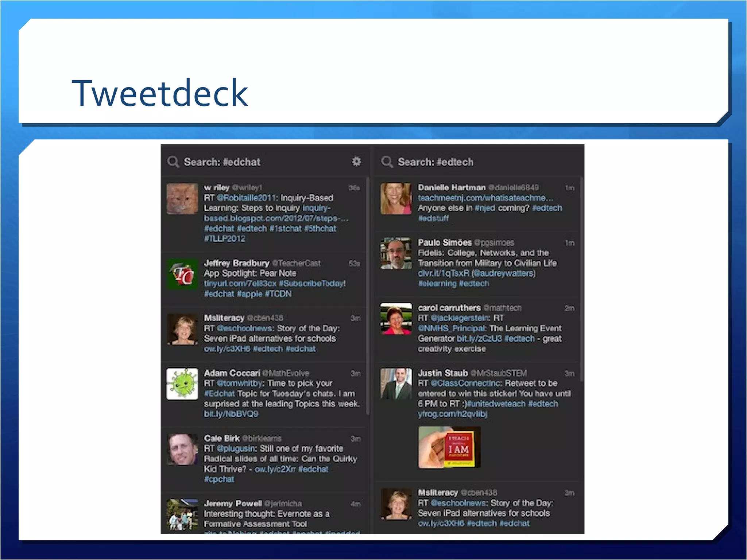Open @eschoolnews mention in #edchat column
The image size is (747, 560).
pyautogui.click(x=245, y=328)
